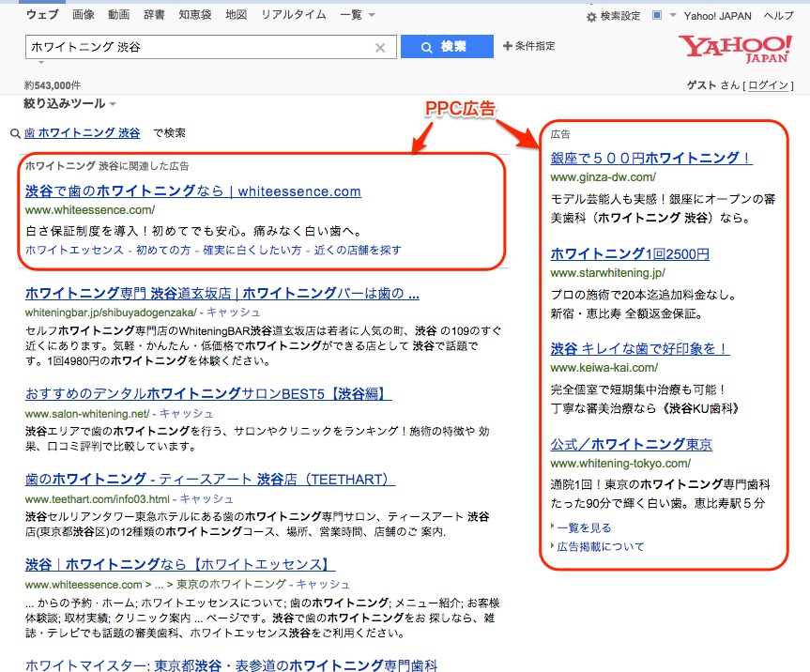
Task: Open キャッシュ for whiteessence.com result
Action: click(x=323, y=584)
